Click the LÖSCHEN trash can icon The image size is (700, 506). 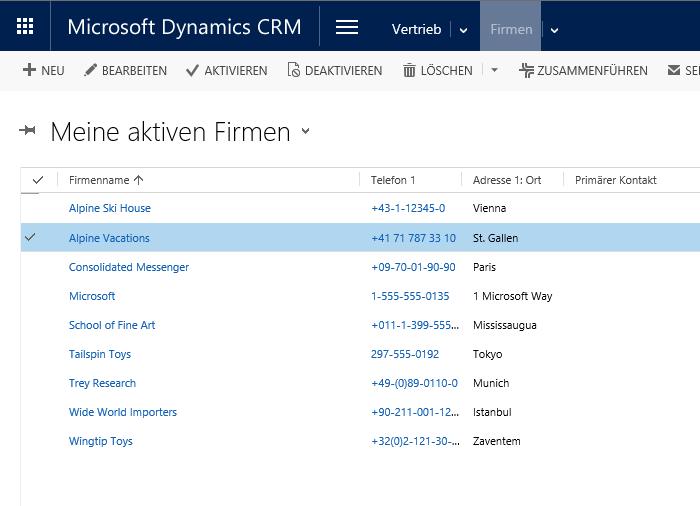pyautogui.click(x=409, y=70)
